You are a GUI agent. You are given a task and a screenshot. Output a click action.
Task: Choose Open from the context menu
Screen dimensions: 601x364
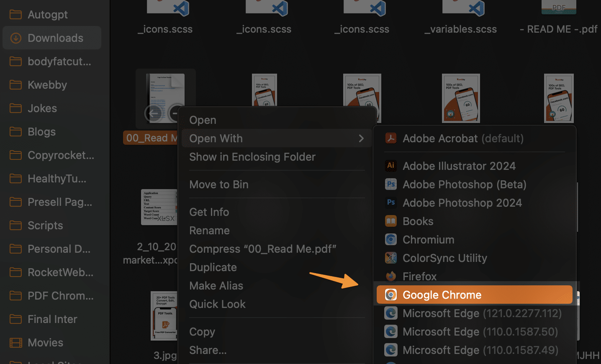(203, 120)
